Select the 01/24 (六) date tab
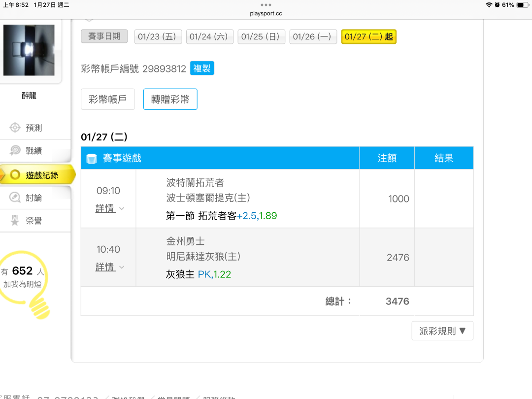The height and width of the screenshot is (399, 532). point(210,37)
